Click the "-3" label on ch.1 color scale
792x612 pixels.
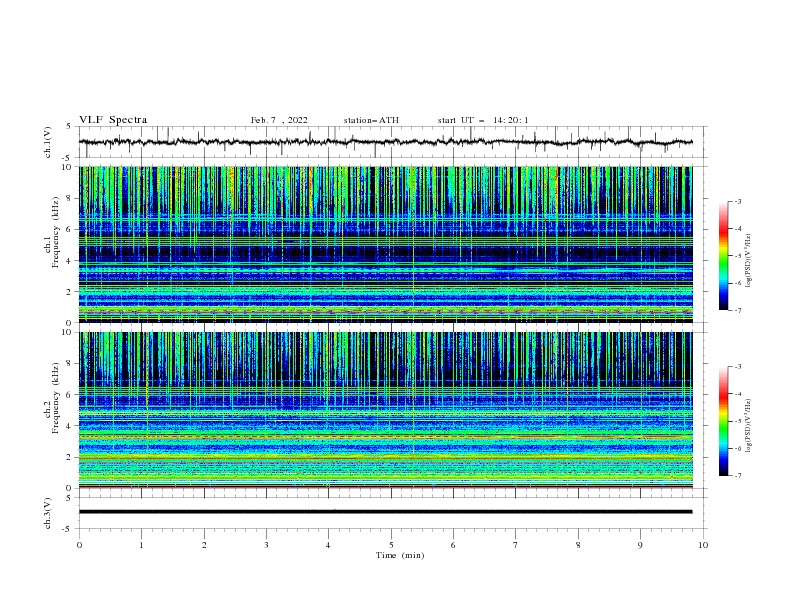[738, 201]
